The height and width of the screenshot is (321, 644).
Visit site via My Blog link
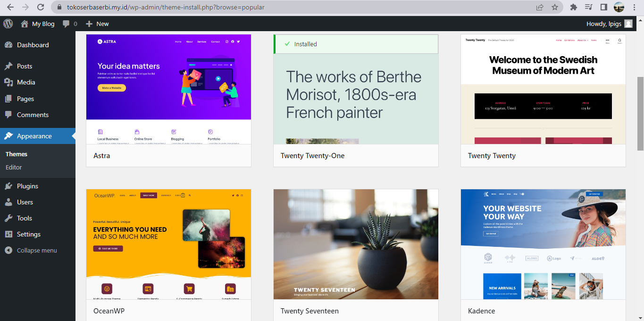tap(38, 24)
